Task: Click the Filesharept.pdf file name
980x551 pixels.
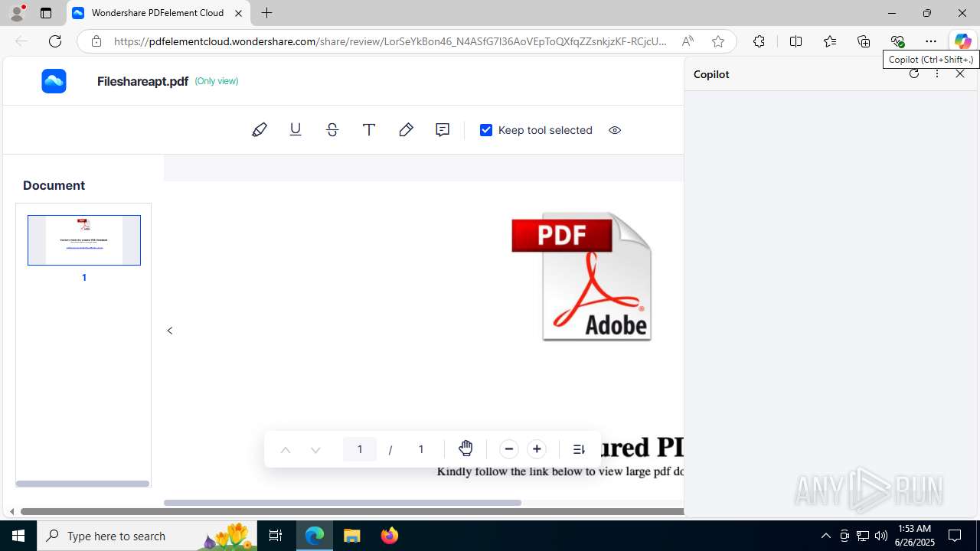Action: [142, 81]
